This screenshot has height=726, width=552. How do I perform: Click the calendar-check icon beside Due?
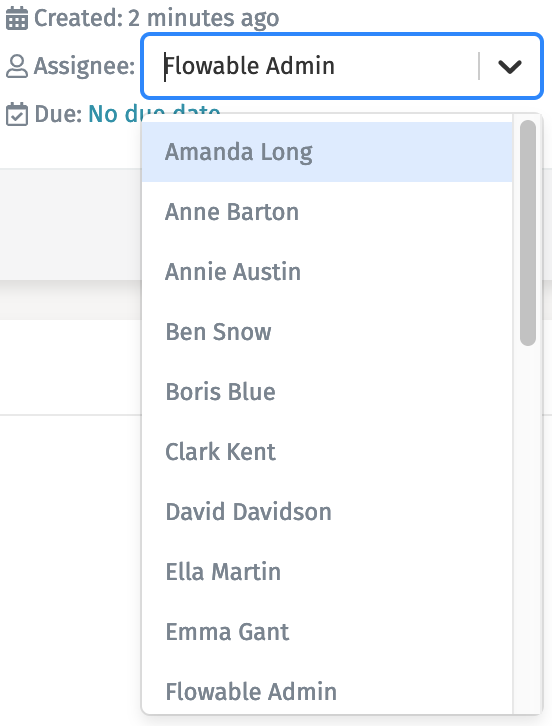pyautogui.click(x=17, y=114)
